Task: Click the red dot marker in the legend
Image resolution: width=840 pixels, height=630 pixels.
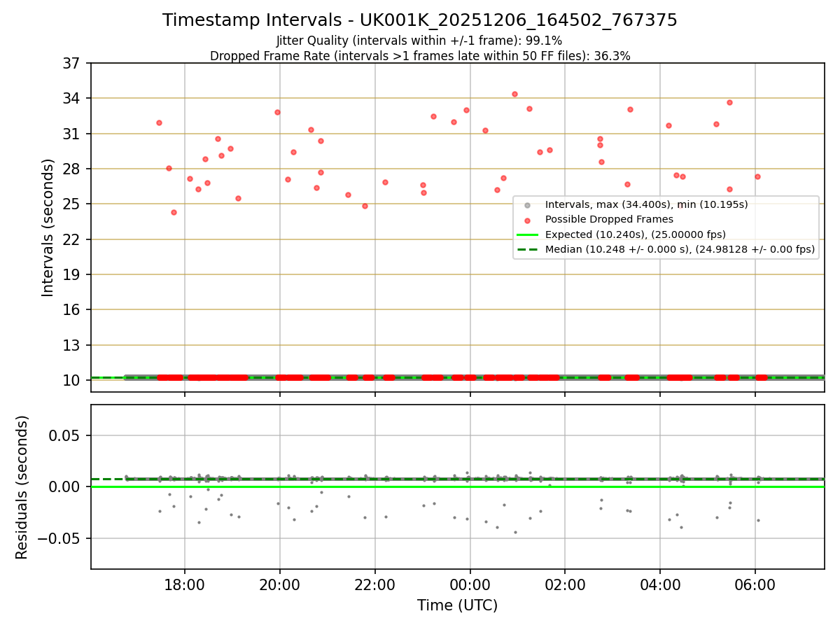Action: (x=528, y=220)
